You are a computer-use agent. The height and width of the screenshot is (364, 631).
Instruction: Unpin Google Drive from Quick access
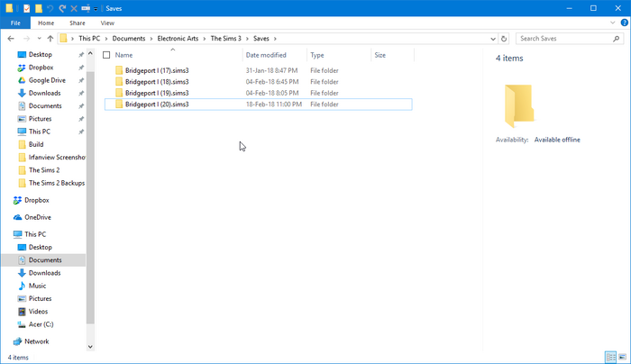81,80
